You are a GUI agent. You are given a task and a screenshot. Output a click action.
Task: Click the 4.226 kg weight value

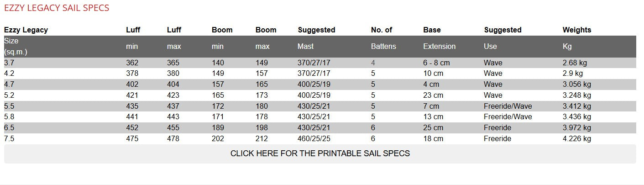576,139
